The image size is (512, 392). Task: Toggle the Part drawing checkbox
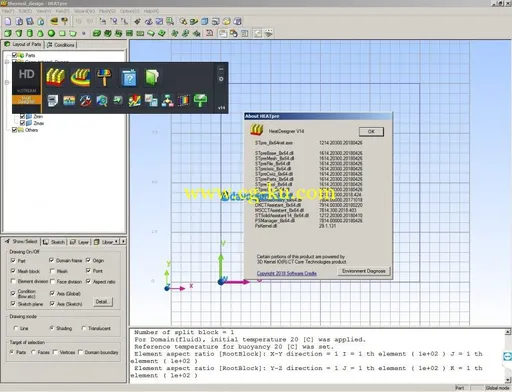pos(13,260)
